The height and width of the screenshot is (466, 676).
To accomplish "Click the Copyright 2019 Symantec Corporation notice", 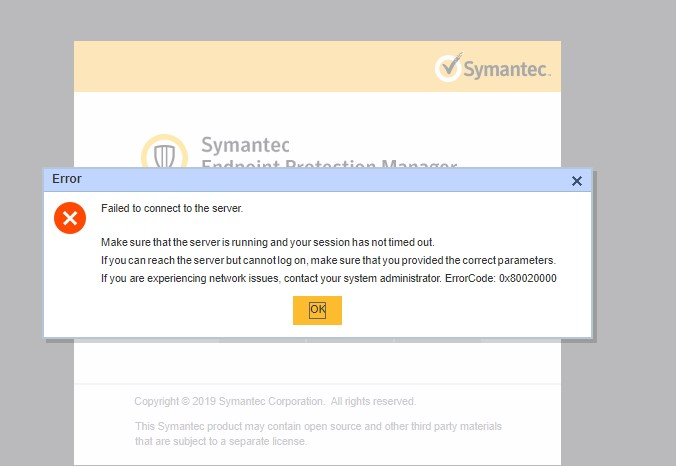I will pos(275,402).
